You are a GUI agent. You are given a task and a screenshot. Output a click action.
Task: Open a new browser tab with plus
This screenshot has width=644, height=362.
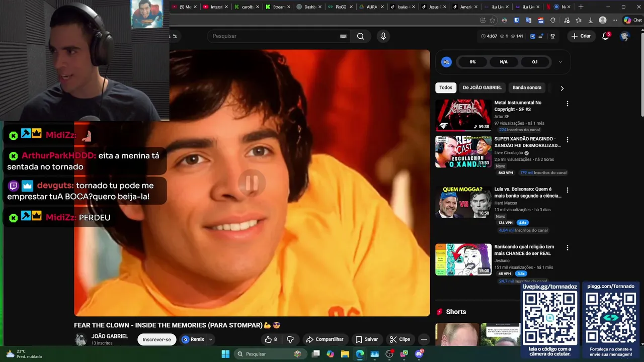581,7
